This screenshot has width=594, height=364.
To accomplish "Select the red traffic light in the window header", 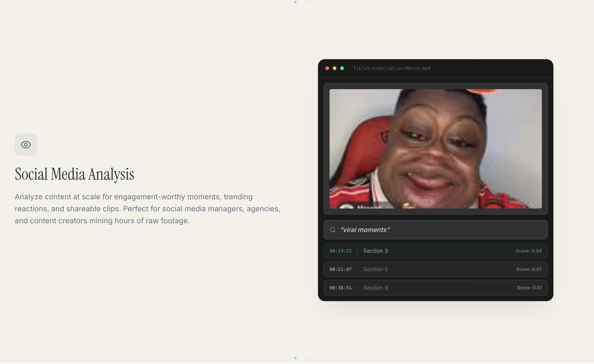I will [x=327, y=68].
